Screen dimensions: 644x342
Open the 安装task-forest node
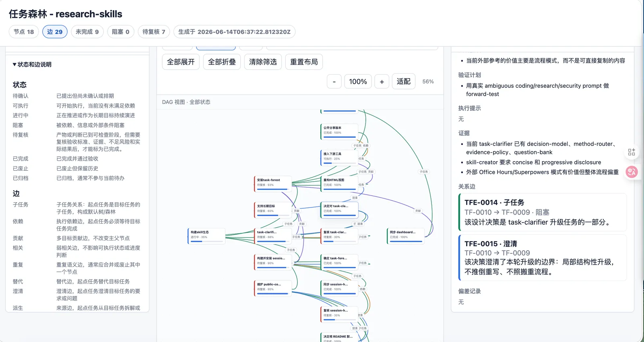pos(272,183)
